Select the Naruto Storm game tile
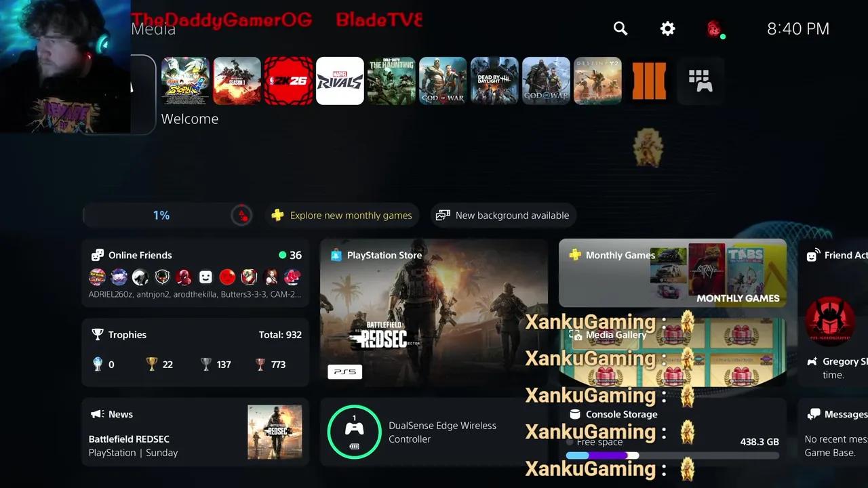868x488 pixels. (x=185, y=81)
